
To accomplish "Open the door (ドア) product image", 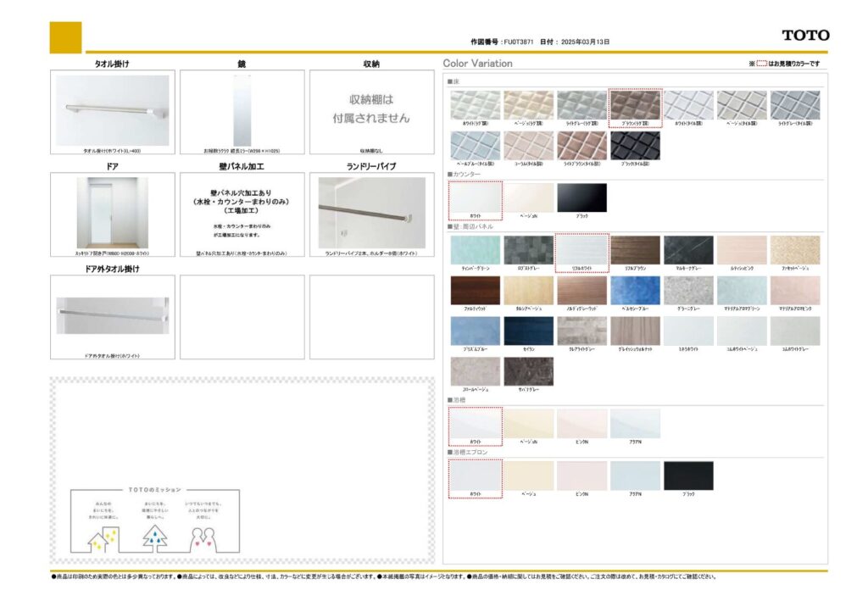I will [x=112, y=212].
